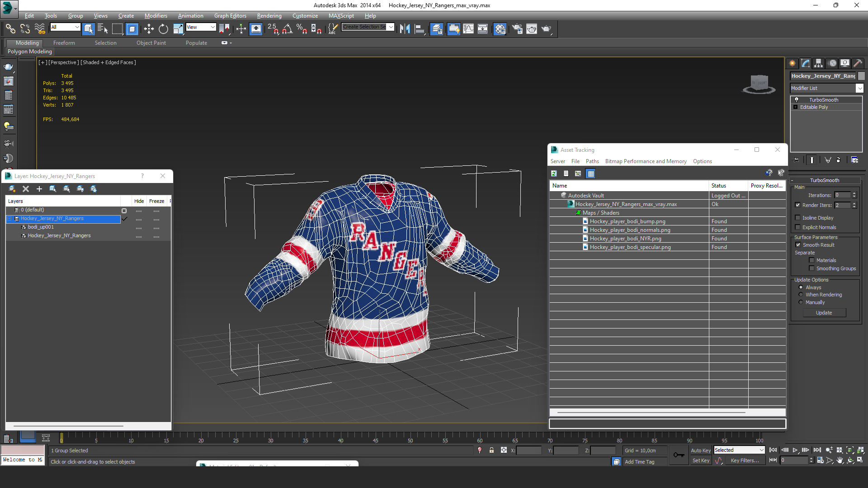The height and width of the screenshot is (488, 868).
Task: Click the Polygon Modeling panel label
Action: click(30, 52)
